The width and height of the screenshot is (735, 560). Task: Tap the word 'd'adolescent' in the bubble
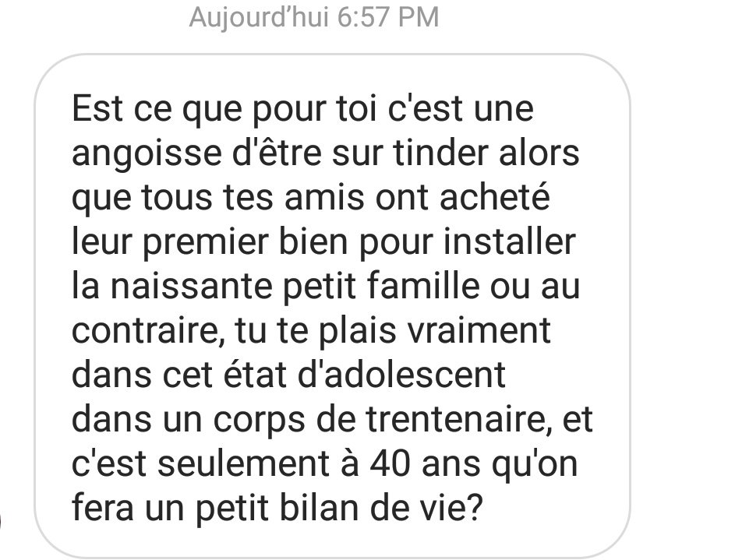pos(401,375)
